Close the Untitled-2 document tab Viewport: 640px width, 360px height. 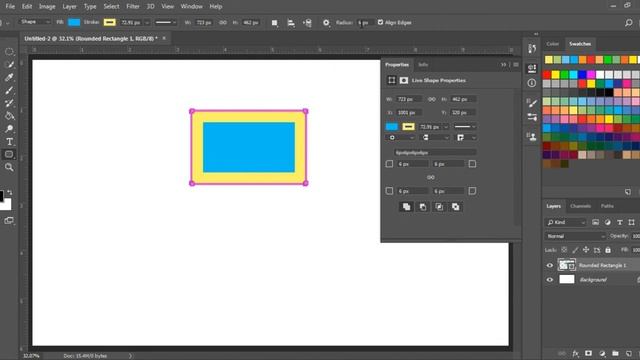164,38
